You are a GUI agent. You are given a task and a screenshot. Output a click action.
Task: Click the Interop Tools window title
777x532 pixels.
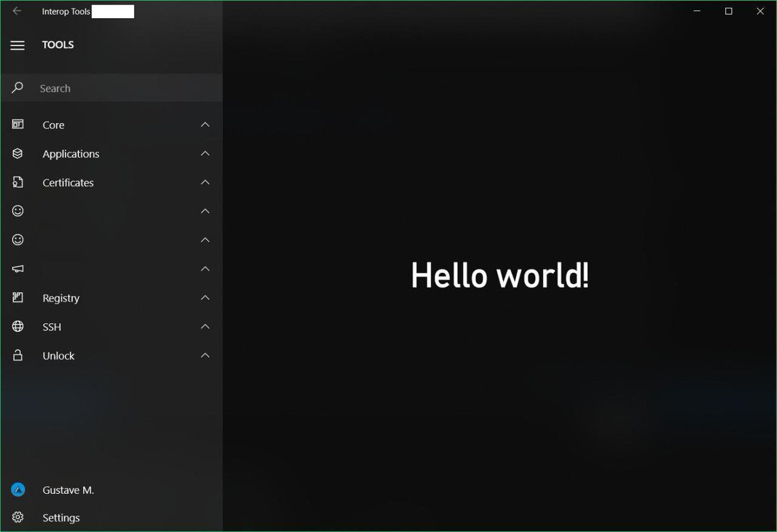tap(66, 12)
